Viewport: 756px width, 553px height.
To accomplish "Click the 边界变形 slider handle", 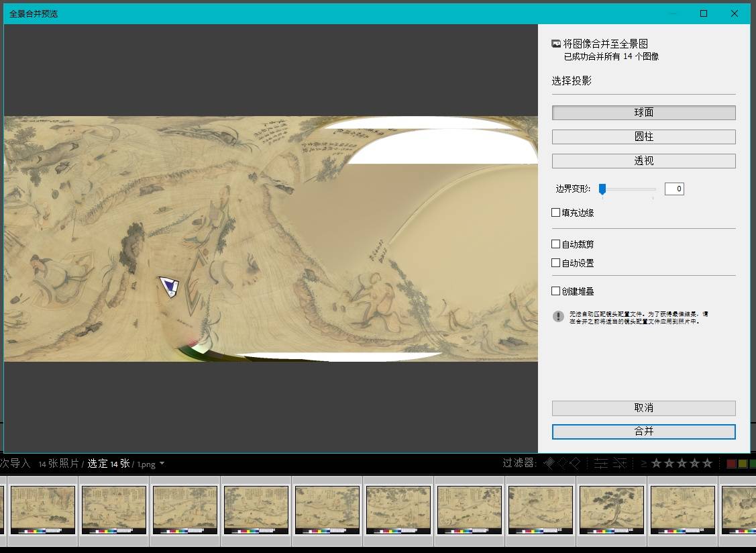I will coord(602,189).
